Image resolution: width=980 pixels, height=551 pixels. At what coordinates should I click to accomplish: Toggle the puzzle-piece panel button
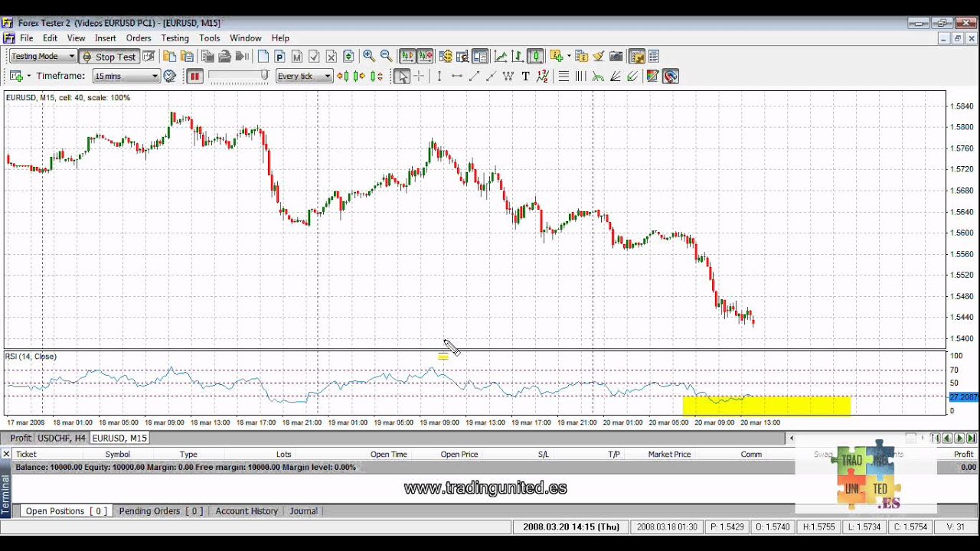click(x=636, y=56)
